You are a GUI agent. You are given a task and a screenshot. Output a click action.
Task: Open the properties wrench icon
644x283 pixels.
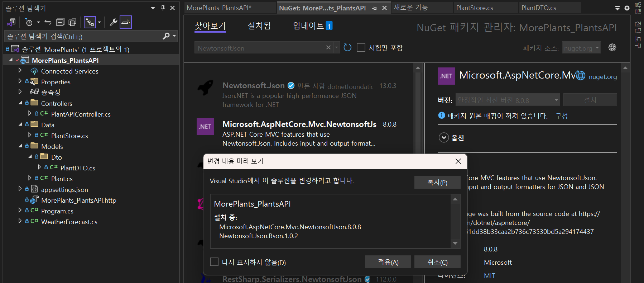click(114, 22)
